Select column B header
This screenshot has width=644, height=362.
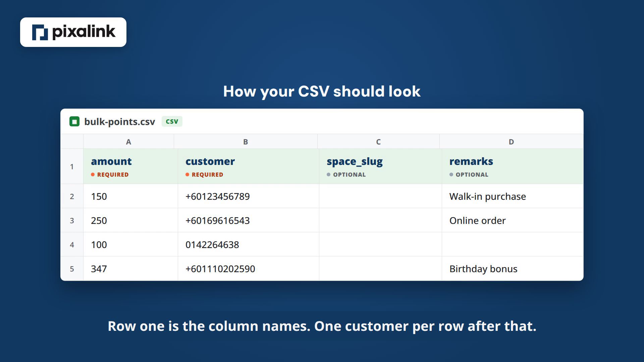[246, 141]
